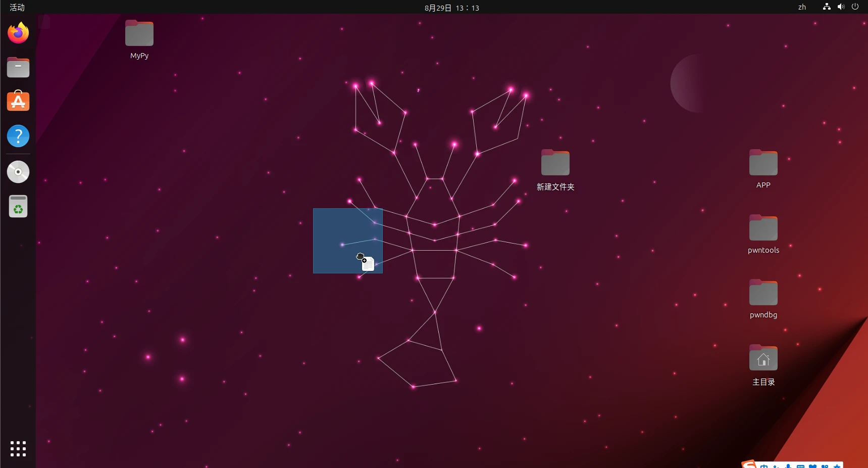Click the wired network icon in top bar
The width and height of the screenshot is (868, 468).
click(827, 7)
